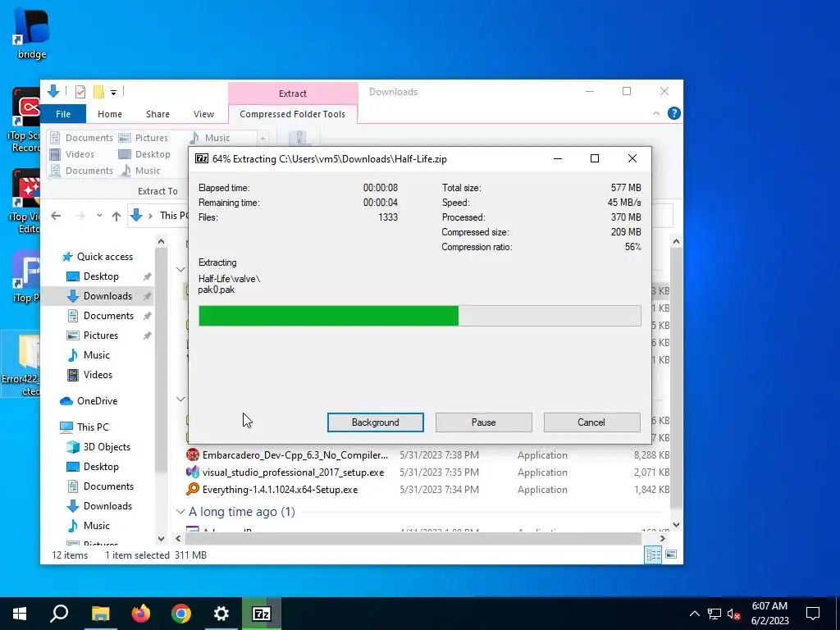Select This PC in navigation pane
Image resolution: width=840 pixels, height=630 pixels.
point(84,427)
